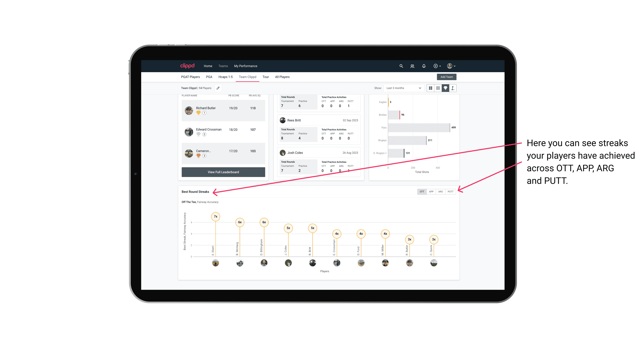Click the View Full Leaderboard button
The height and width of the screenshot is (346, 644).
point(222,172)
